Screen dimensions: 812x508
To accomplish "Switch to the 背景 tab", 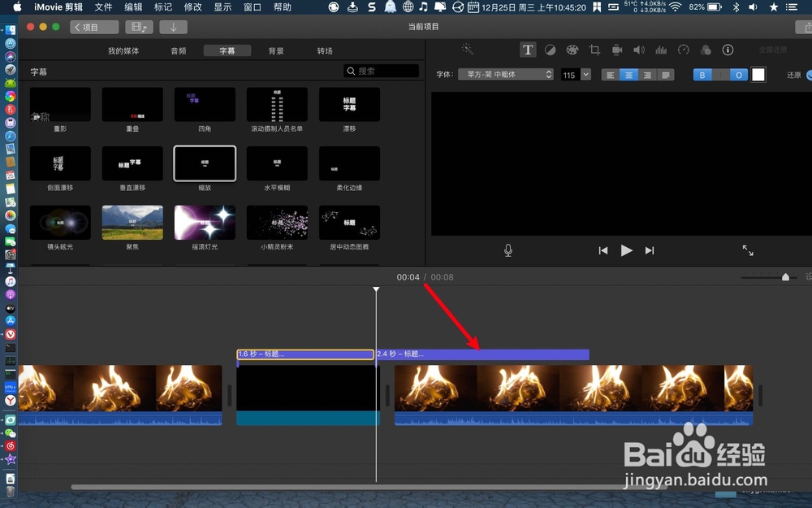I will (276, 50).
